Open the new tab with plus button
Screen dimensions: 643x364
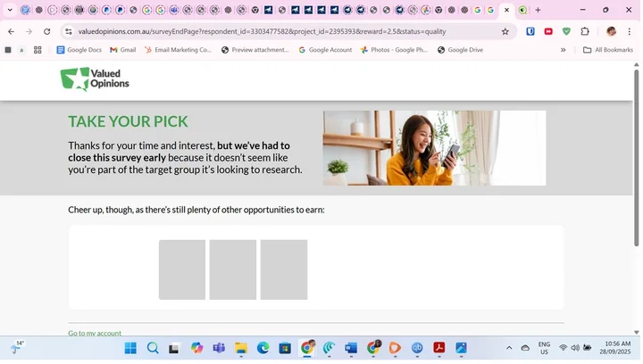click(538, 10)
